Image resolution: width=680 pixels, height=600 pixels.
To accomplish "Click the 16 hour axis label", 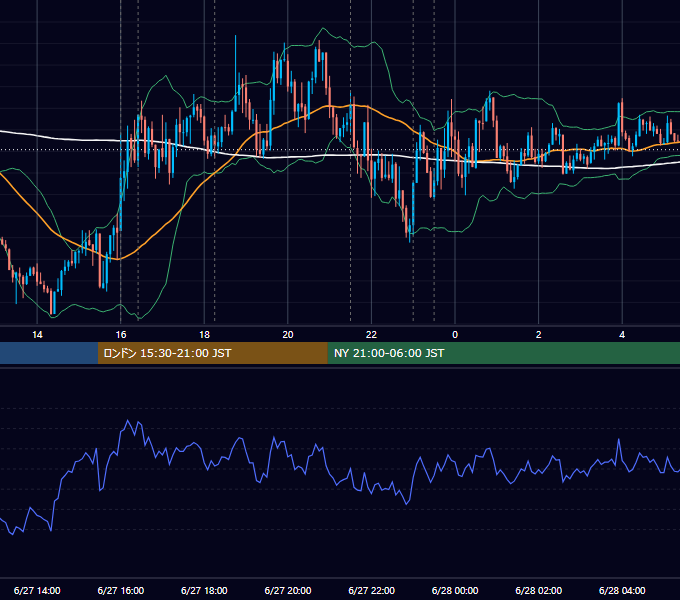I will 121,335.
